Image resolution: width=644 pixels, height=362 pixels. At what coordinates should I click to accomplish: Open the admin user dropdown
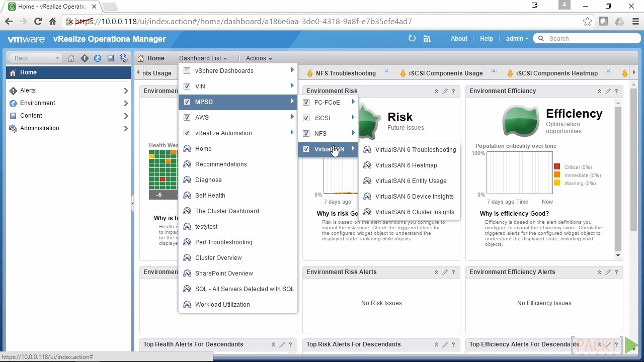517,39
